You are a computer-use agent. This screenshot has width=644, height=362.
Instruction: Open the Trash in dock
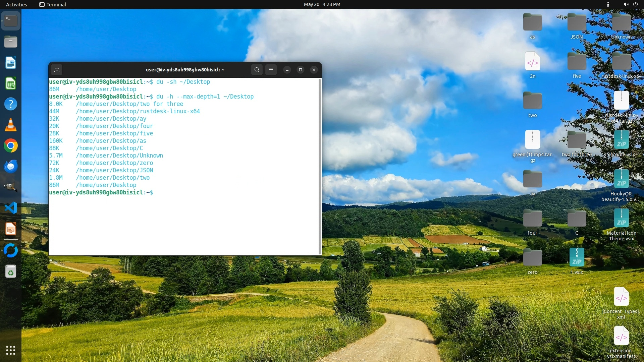click(11, 271)
